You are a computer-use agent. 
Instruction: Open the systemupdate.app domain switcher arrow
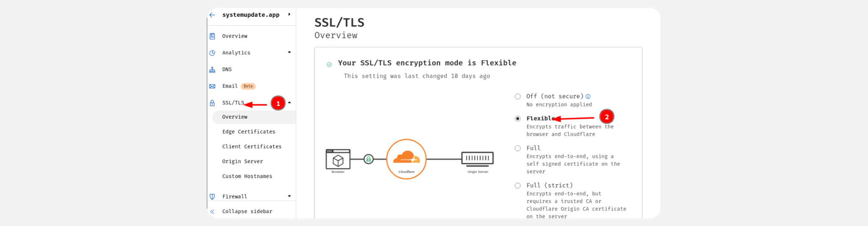point(289,14)
